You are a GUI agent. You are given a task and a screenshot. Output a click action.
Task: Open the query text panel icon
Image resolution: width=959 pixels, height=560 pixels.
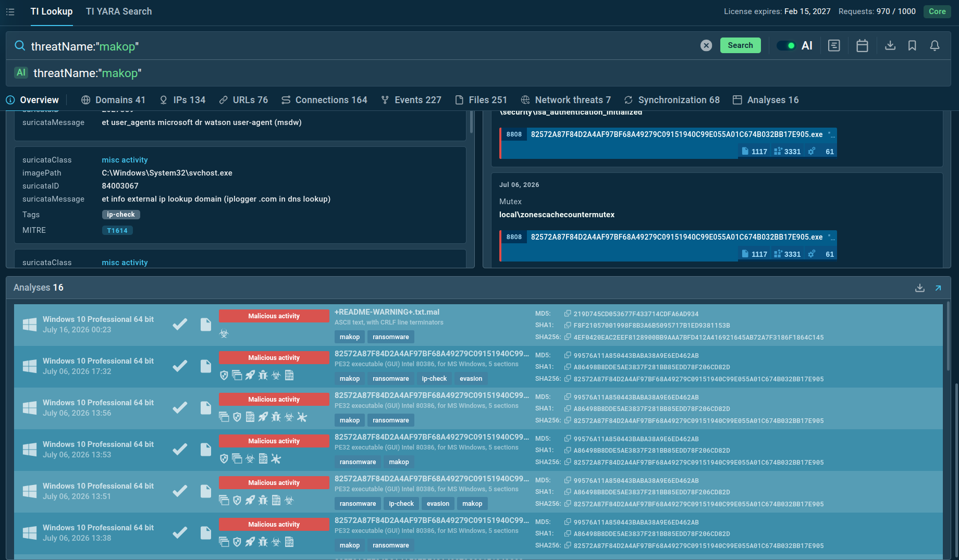(834, 46)
